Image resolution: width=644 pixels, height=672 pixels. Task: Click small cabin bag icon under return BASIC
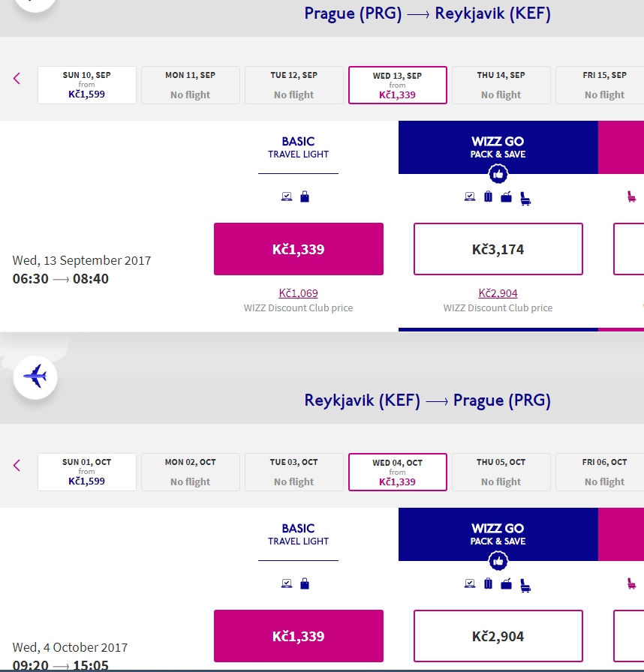[x=305, y=583]
